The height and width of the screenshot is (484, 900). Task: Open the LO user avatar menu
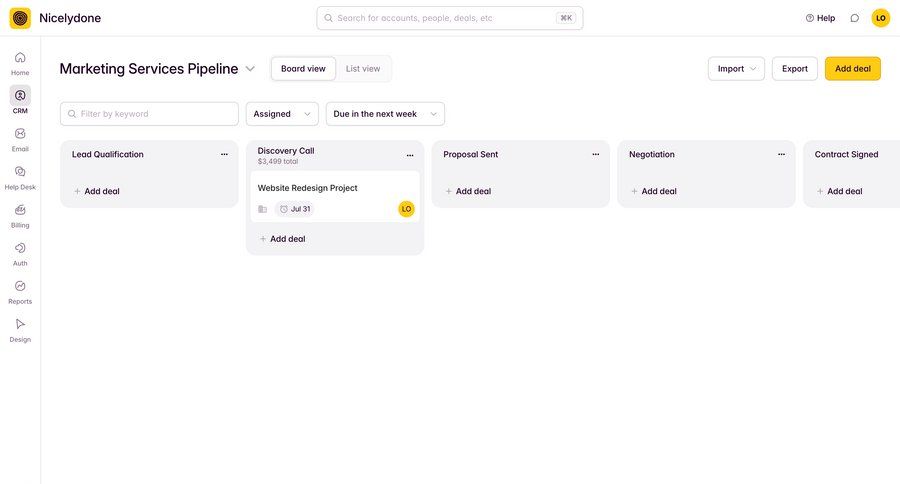click(880, 18)
